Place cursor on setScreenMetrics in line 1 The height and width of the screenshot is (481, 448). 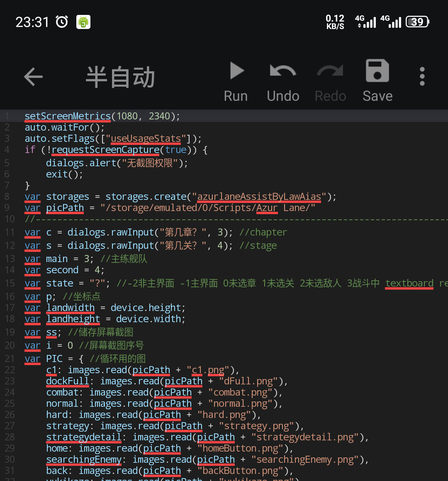pyautogui.click(x=68, y=116)
